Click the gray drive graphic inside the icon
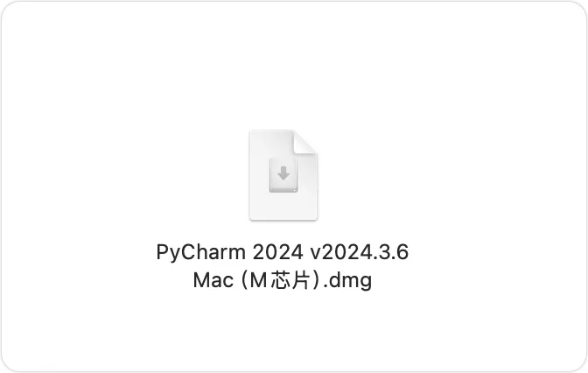 (283, 175)
